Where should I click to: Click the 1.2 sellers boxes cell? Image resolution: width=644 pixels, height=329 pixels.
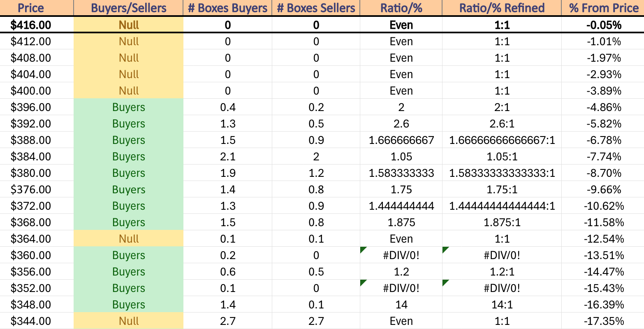(316, 173)
